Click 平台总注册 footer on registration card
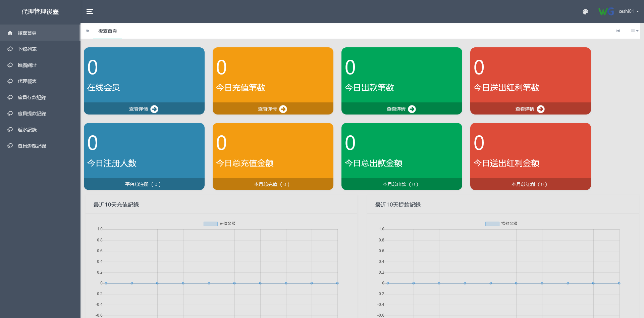The image size is (644, 318). point(143,184)
